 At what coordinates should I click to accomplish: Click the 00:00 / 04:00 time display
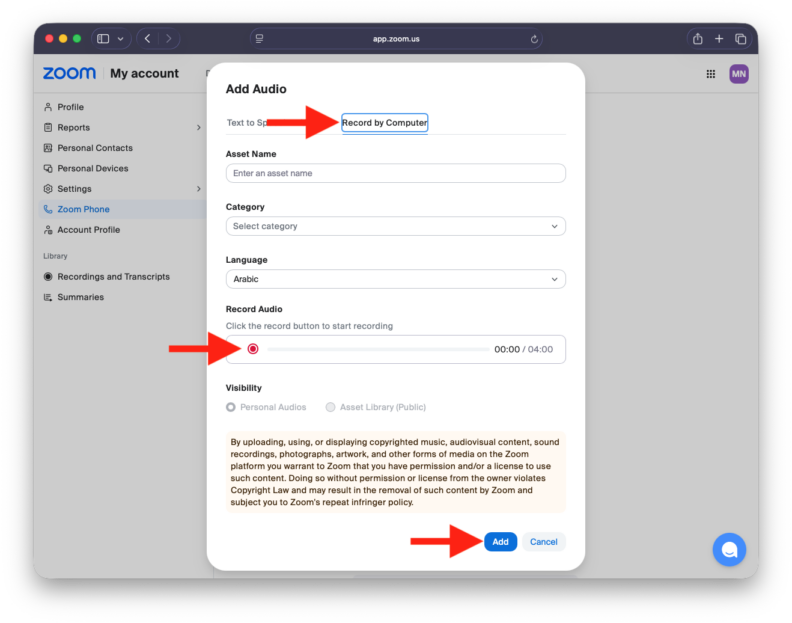[x=523, y=349]
